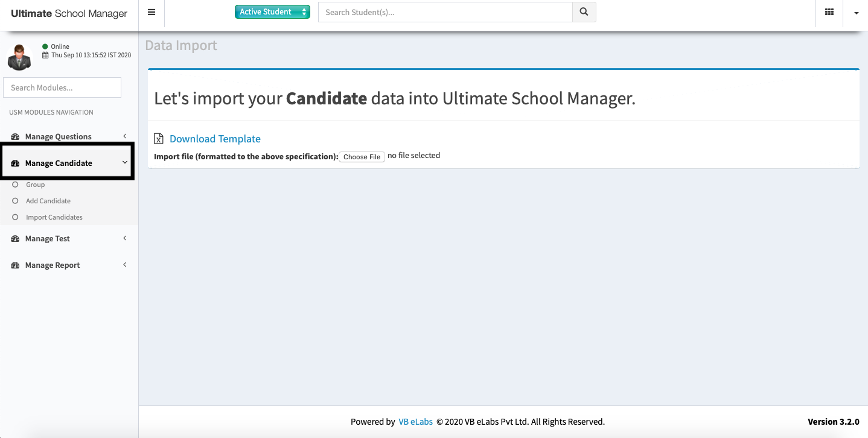Click the user avatar picture

tap(19, 57)
